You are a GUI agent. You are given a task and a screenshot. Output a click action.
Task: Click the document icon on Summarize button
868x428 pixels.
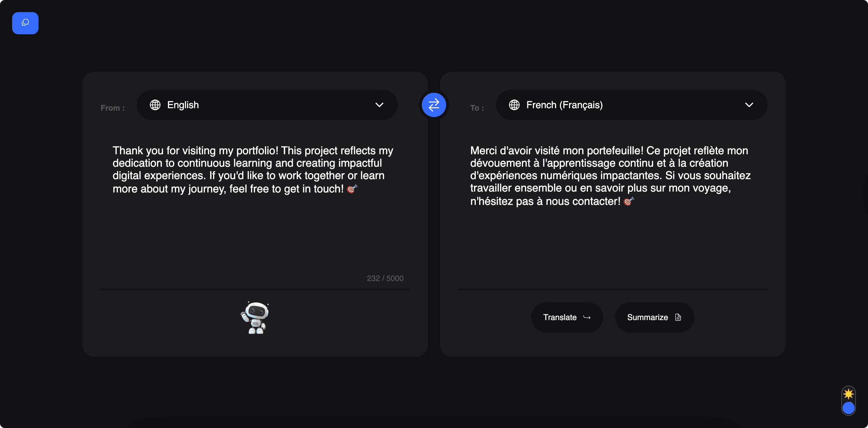pyautogui.click(x=678, y=317)
